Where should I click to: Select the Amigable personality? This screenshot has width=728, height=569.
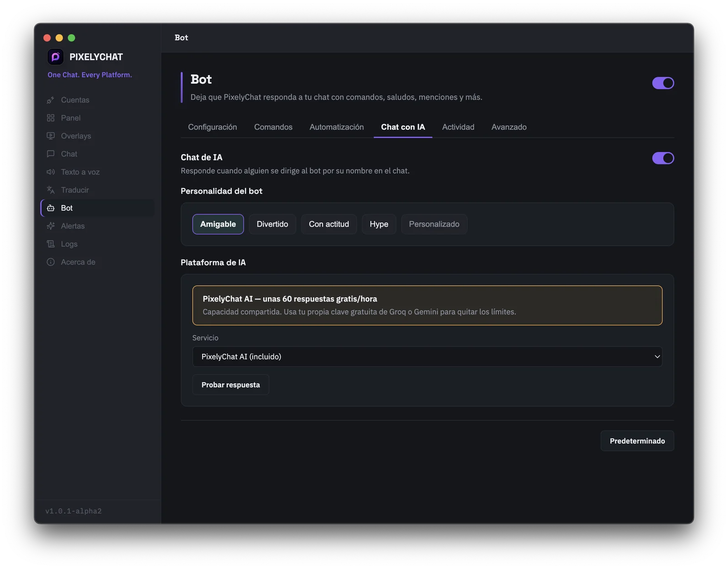pyautogui.click(x=218, y=224)
